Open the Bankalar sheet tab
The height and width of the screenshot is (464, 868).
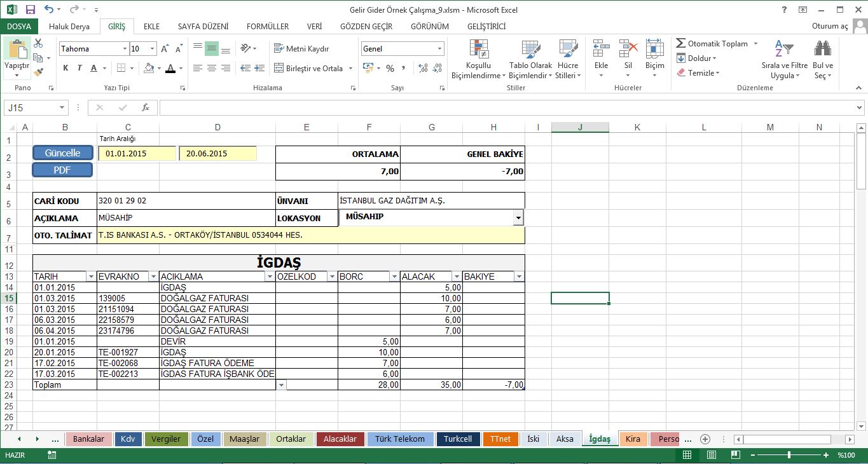[x=88, y=439]
